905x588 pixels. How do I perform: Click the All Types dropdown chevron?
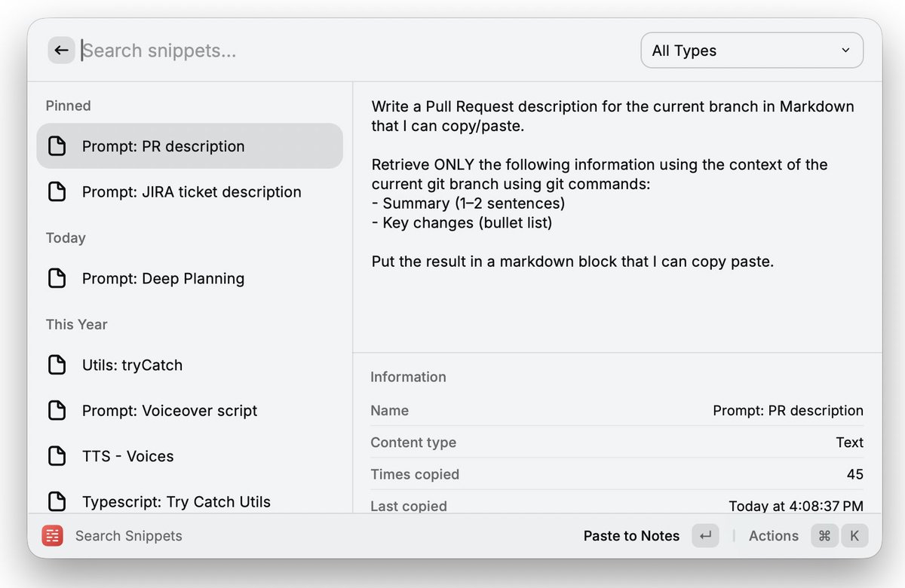pos(845,51)
